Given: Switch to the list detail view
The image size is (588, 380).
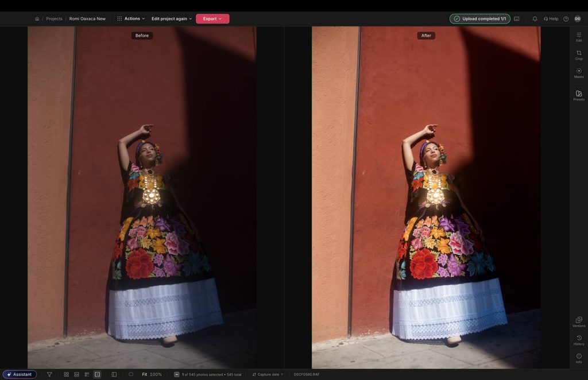Looking at the screenshot, I should click(87, 374).
